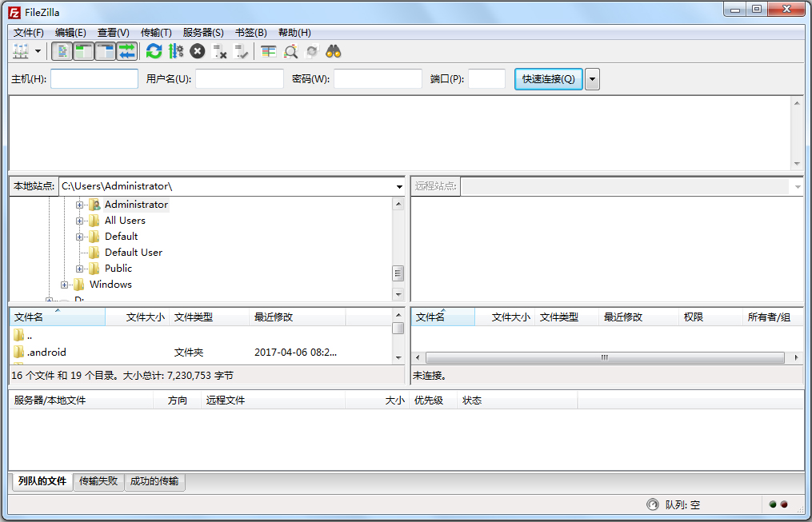Cancel the current operation

[198, 51]
